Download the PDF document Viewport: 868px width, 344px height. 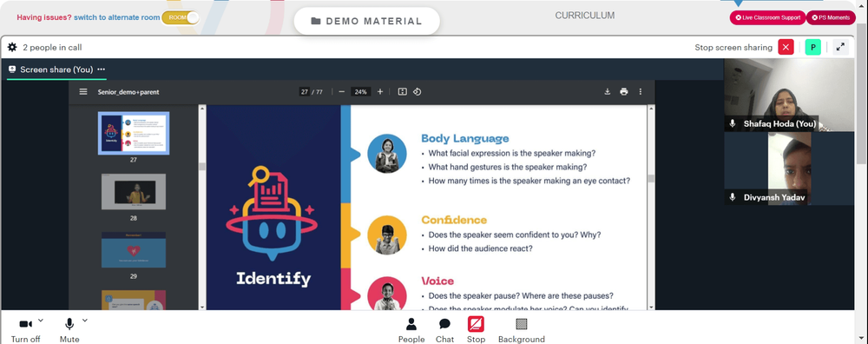tap(608, 92)
